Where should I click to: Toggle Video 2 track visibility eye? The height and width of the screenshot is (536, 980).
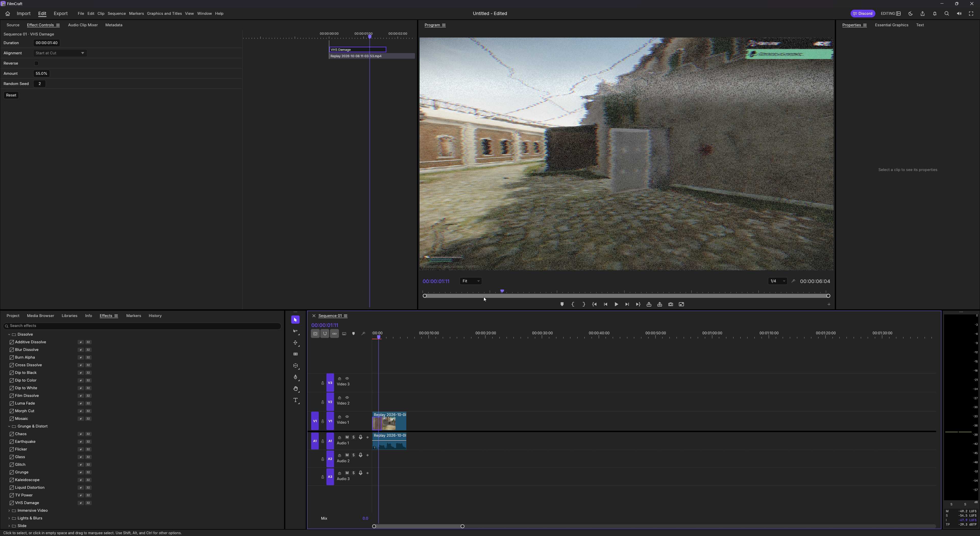pos(347,397)
